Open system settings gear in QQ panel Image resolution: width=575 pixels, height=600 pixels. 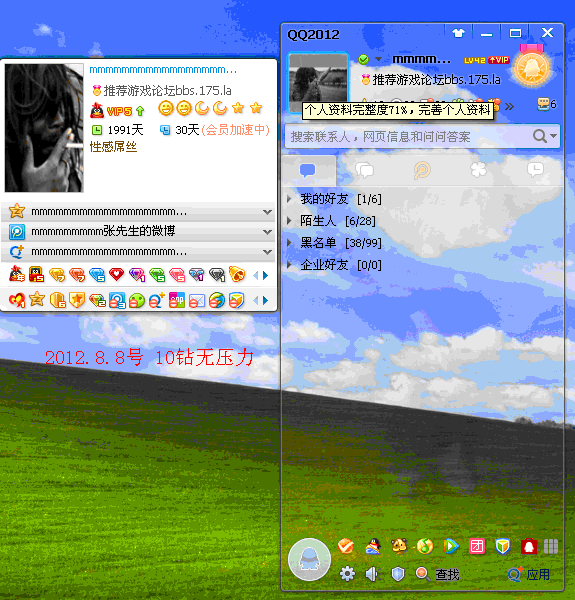point(347,574)
